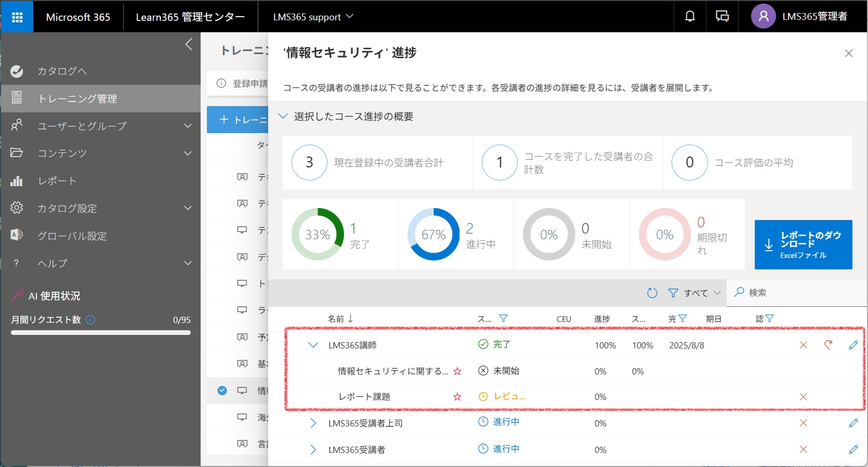Click the 進捗 column header
This screenshot has height=467, width=868.
tap(602, 319)
